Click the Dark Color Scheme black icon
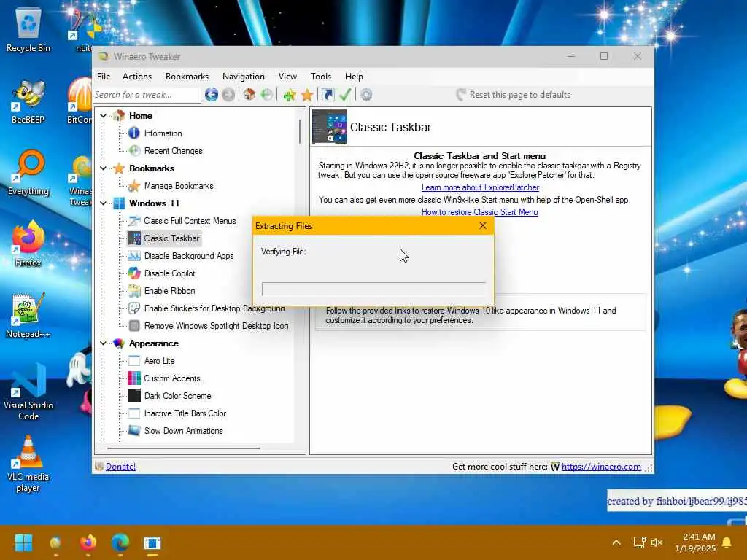Viewport: 747px width, 560px height. coord(134,396)
